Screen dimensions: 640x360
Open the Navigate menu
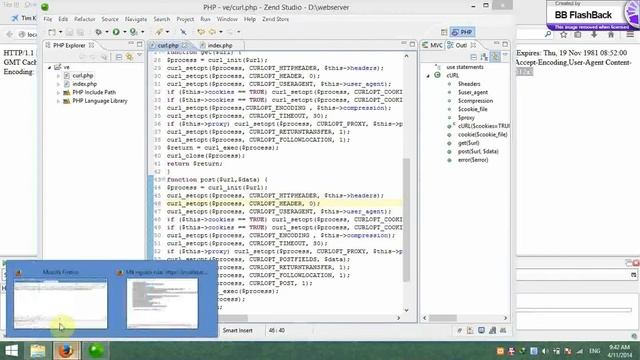pos(136,19)
